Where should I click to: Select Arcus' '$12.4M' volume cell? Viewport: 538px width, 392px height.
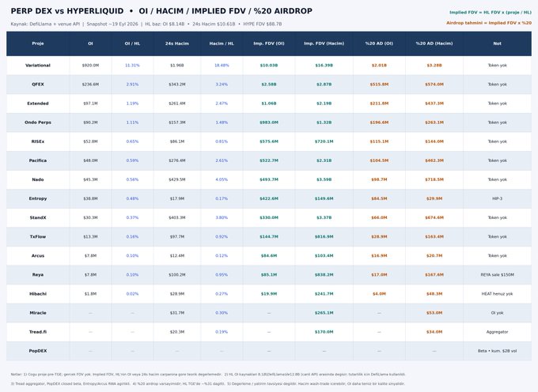pos(177,255)
